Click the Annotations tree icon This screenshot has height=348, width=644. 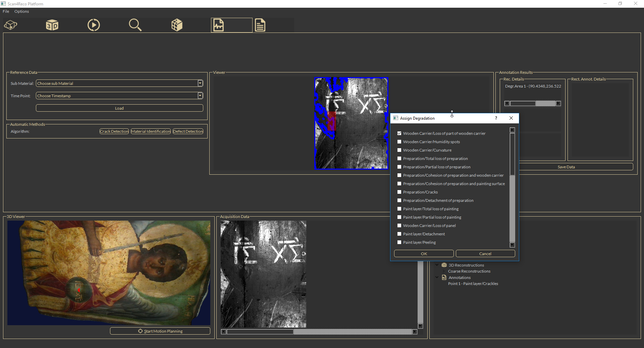pyautogui.click(x=444, y=277)
